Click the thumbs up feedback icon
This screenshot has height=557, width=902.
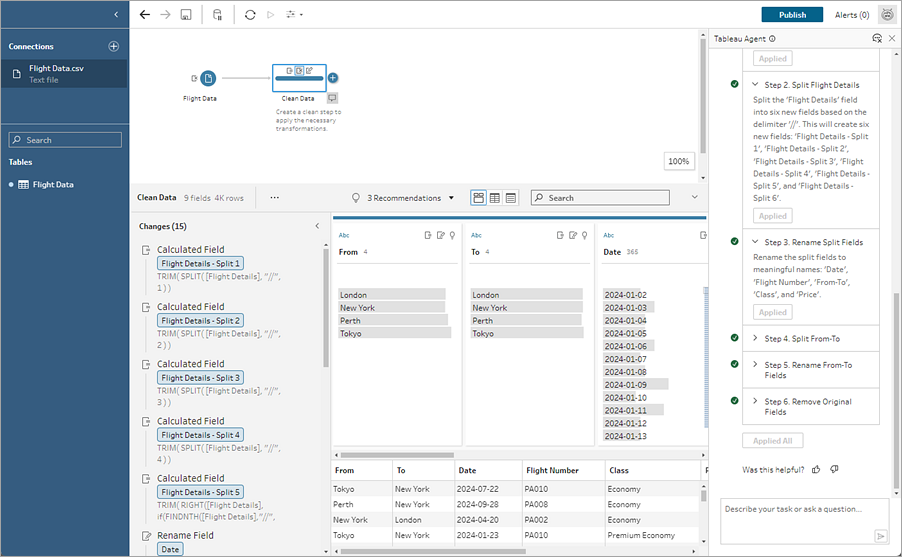point(816,469)
